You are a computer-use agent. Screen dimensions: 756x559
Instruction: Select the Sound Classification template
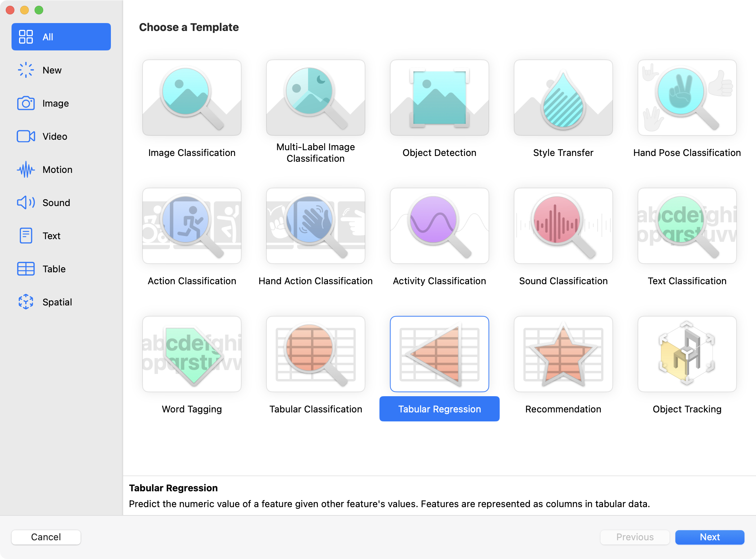(x=563, y=226)
